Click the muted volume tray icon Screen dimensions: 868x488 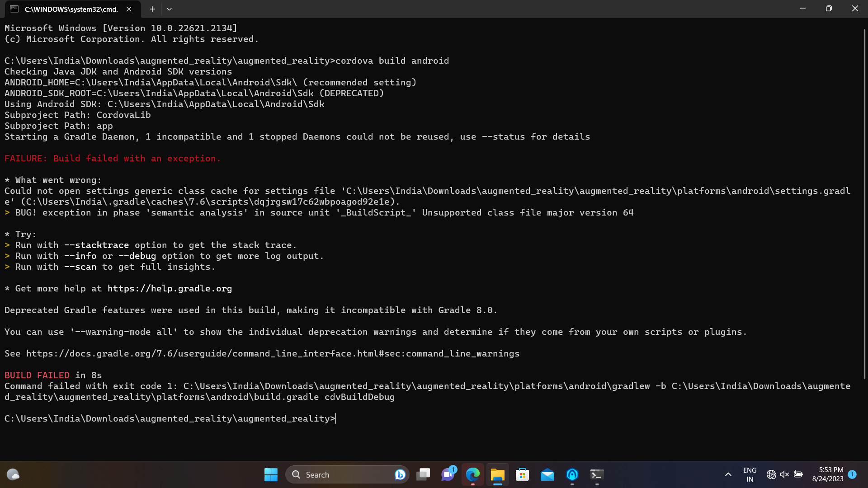pos(785,474)
